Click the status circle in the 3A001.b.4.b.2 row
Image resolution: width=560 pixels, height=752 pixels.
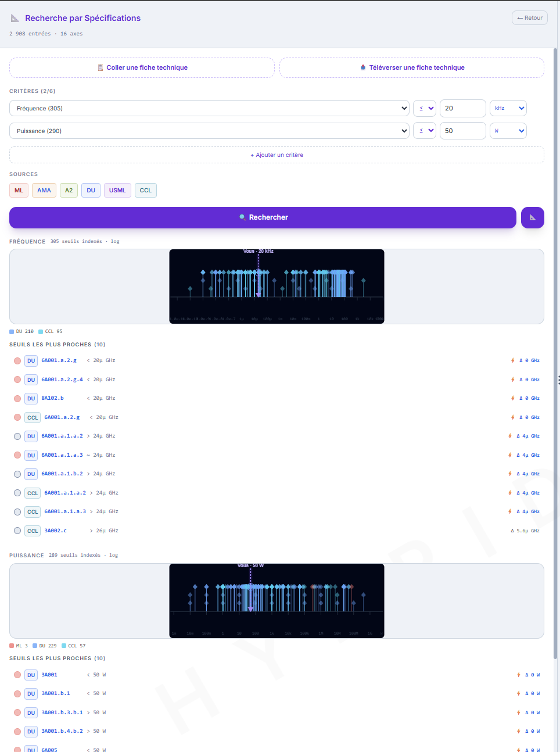[17, 731]
